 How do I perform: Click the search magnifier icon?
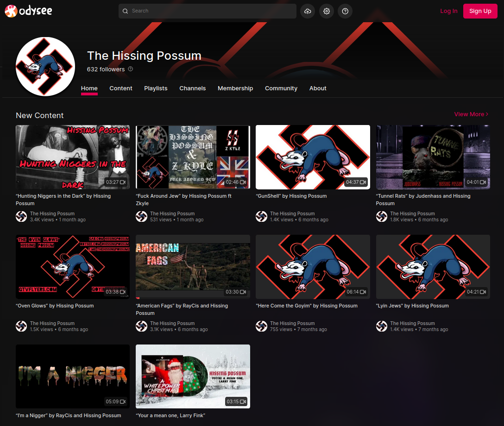point(126,11)
